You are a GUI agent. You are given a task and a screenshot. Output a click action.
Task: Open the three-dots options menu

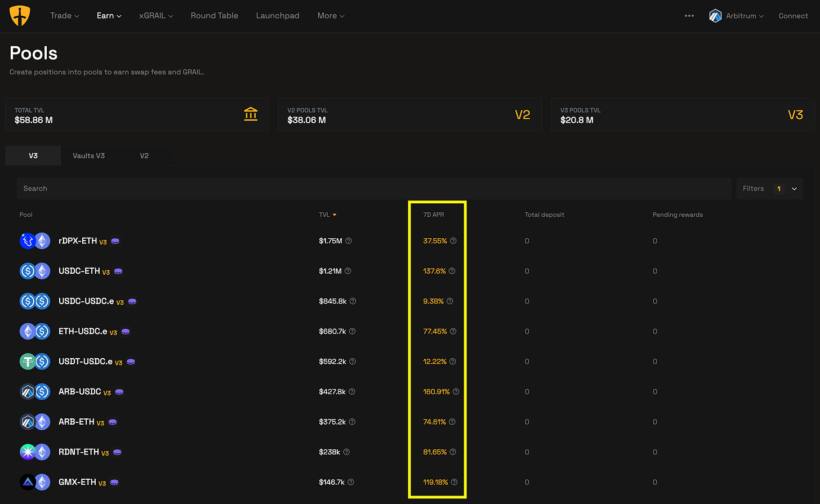(x=689, y=16)
